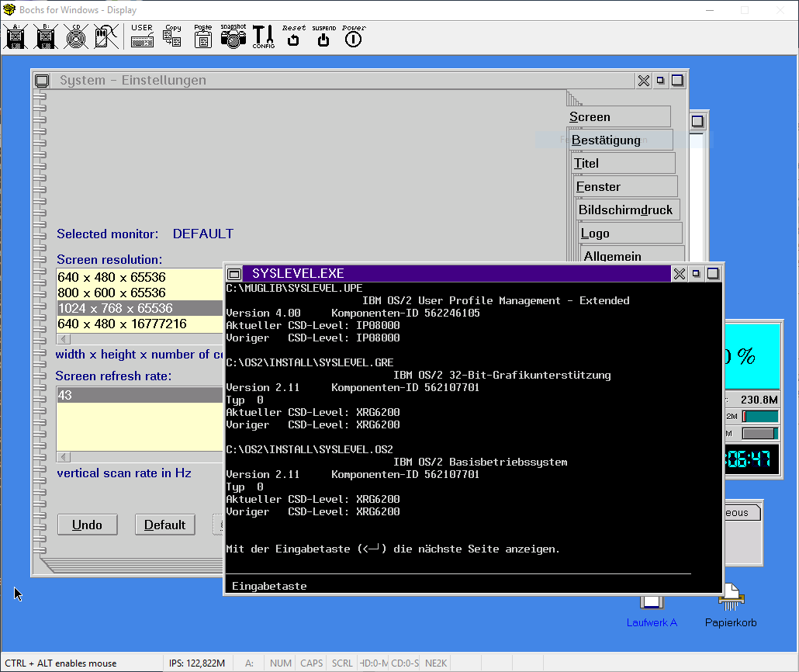Click the NUM indicator in Bochs status bar
Screen dimensions: 799x672
click(x=281, y=663)
